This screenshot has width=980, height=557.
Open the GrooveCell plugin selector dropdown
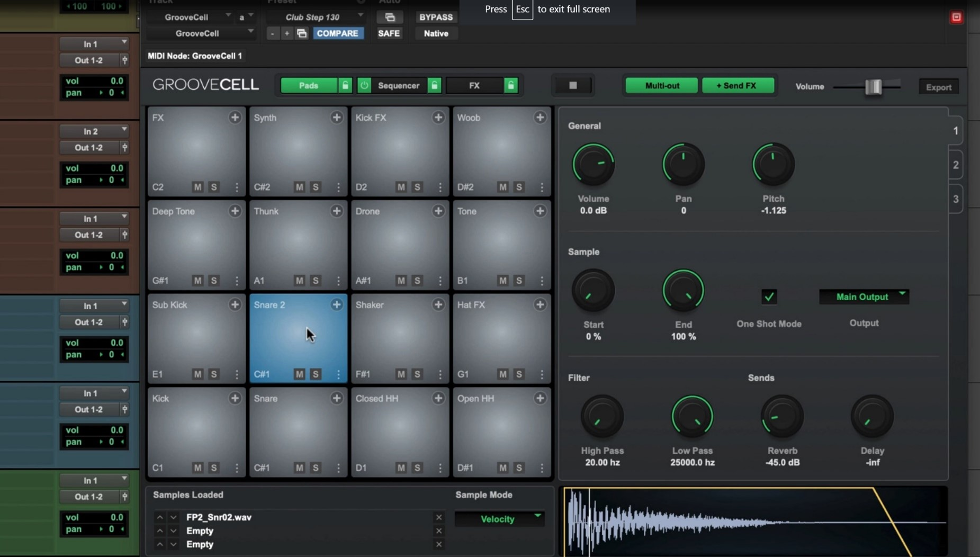coord(201,33)
